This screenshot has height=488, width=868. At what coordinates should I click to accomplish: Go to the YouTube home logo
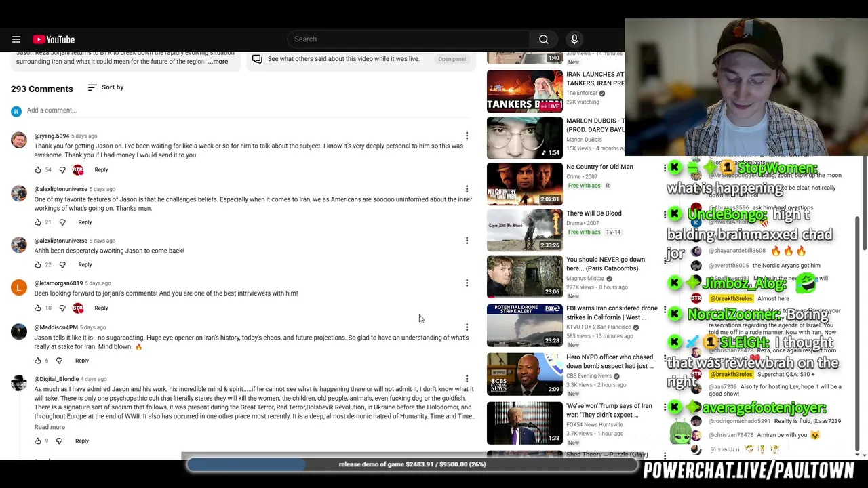click(54, 39)
